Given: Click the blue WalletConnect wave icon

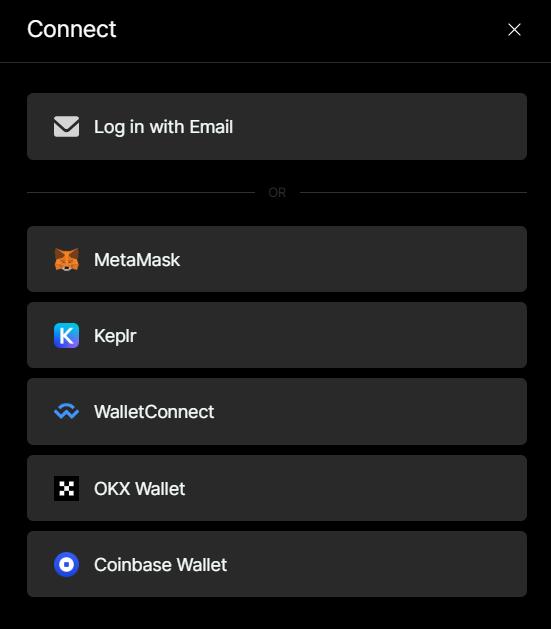Looking at the screenshot, I should click(x=67, y=412).
